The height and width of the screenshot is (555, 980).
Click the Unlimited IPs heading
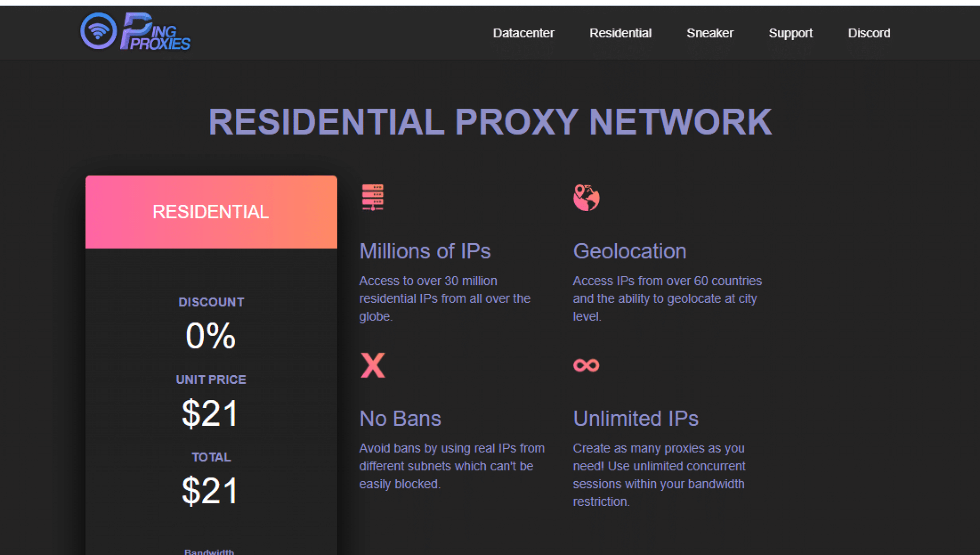point(635,419)
